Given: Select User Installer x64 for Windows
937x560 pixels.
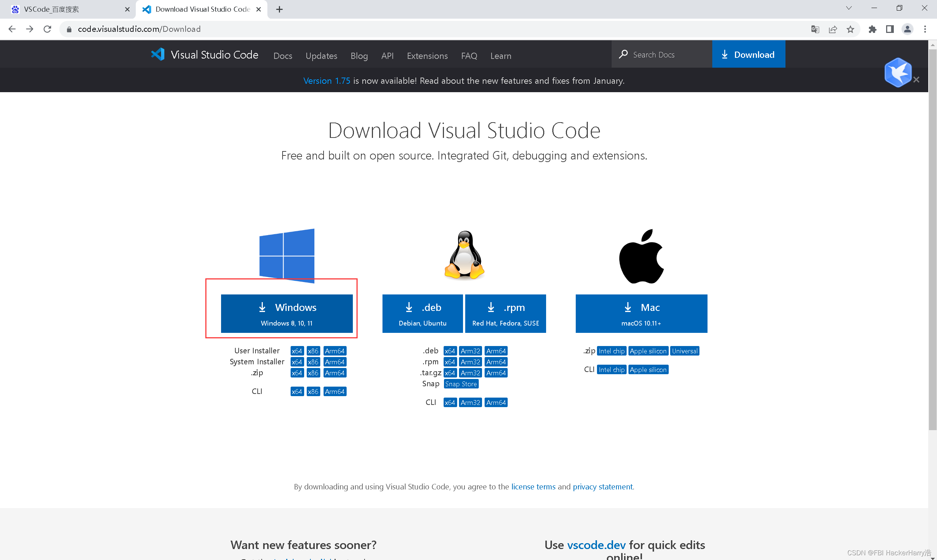Looking at the screenshot, I should 297,351.
